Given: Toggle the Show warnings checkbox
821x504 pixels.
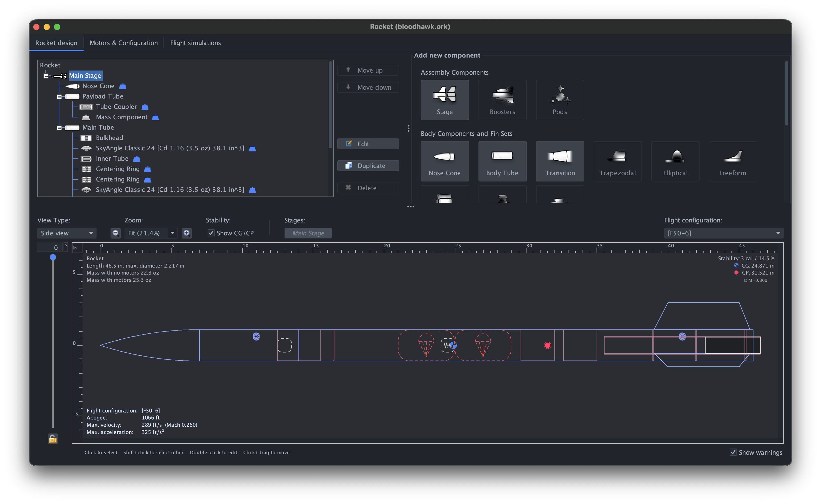Looking at the screenshot, I should [733, 452].
